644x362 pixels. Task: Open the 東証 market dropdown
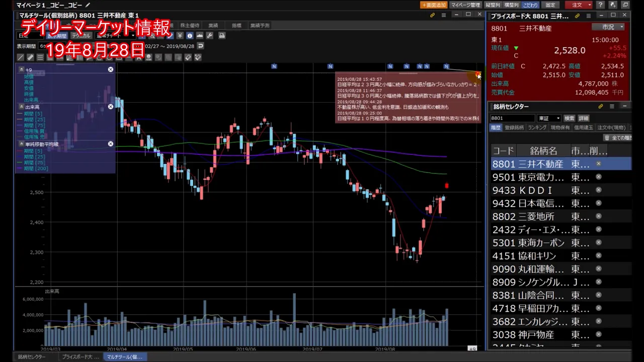pos(549,119)
